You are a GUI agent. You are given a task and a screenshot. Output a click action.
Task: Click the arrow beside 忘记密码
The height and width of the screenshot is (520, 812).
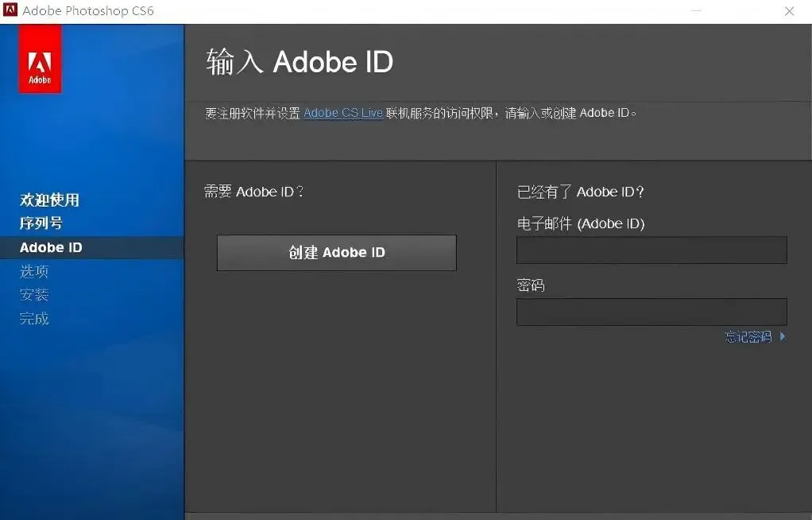click(x=783, y=336)
